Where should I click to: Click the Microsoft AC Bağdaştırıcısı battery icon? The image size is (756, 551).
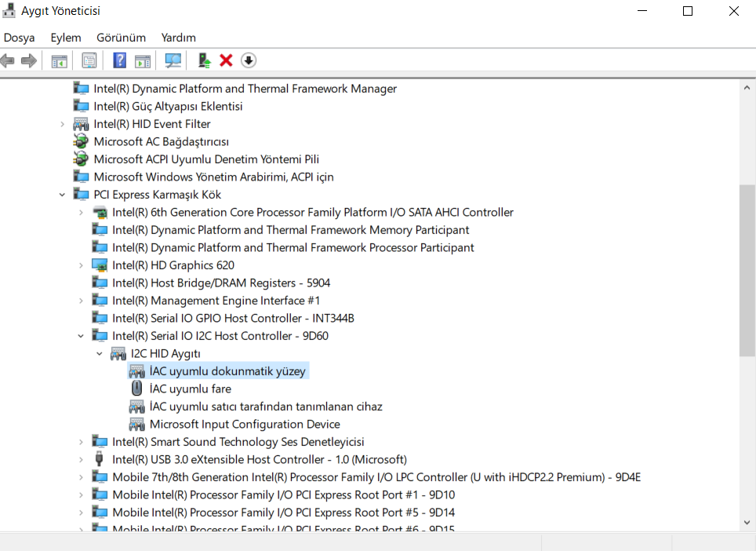click(81, 141)
